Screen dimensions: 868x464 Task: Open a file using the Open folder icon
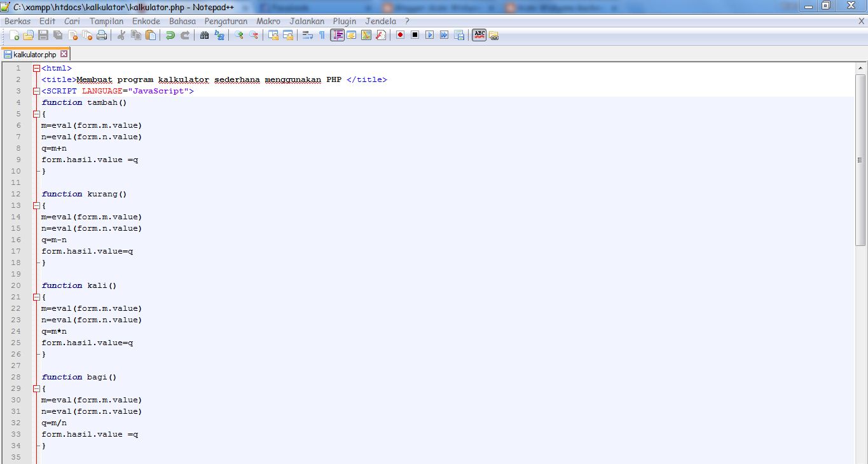(29, 35)
